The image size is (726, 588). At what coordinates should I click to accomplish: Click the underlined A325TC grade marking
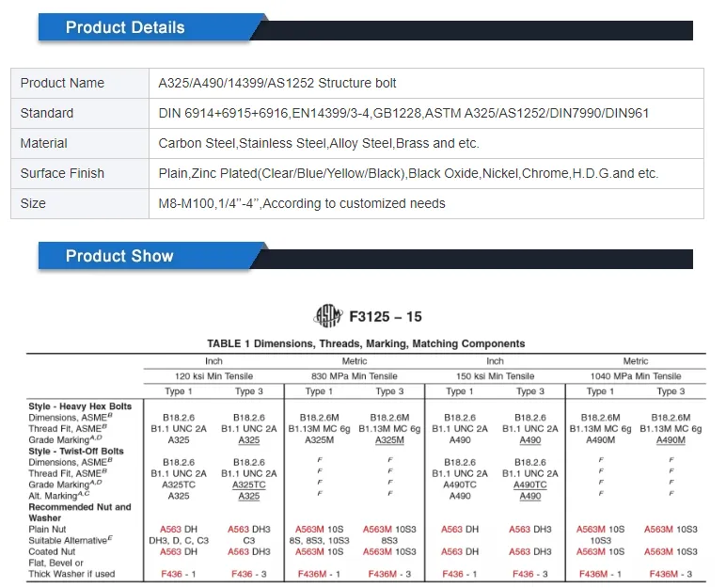tap(249, 485)
